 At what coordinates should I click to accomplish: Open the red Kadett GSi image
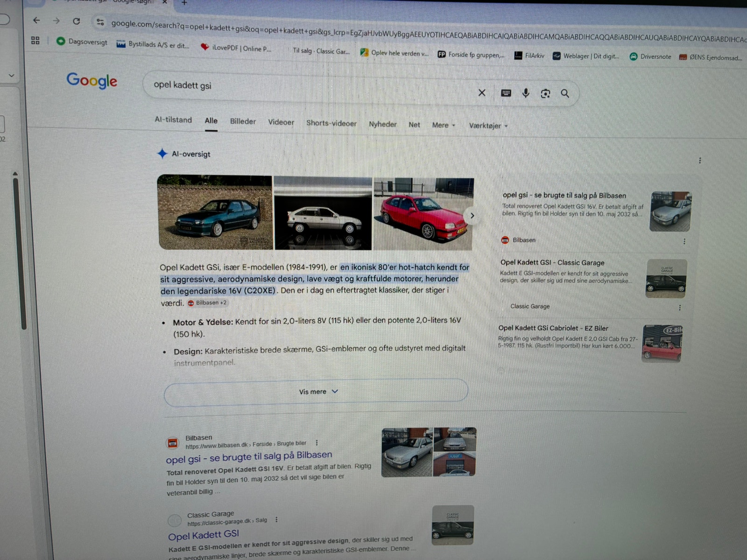(423, 214)
